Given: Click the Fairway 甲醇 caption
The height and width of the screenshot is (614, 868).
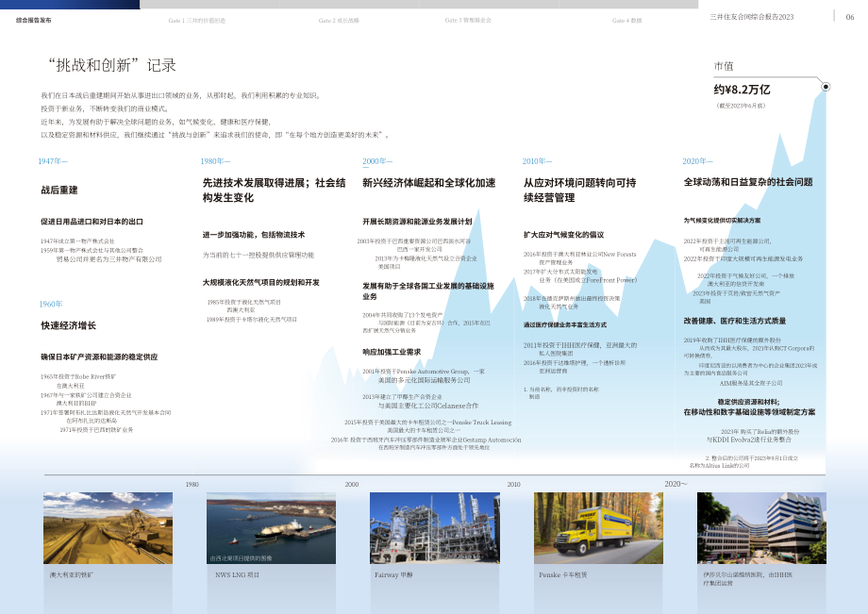Looking at the screenshot, I should [x=393, y=575].
